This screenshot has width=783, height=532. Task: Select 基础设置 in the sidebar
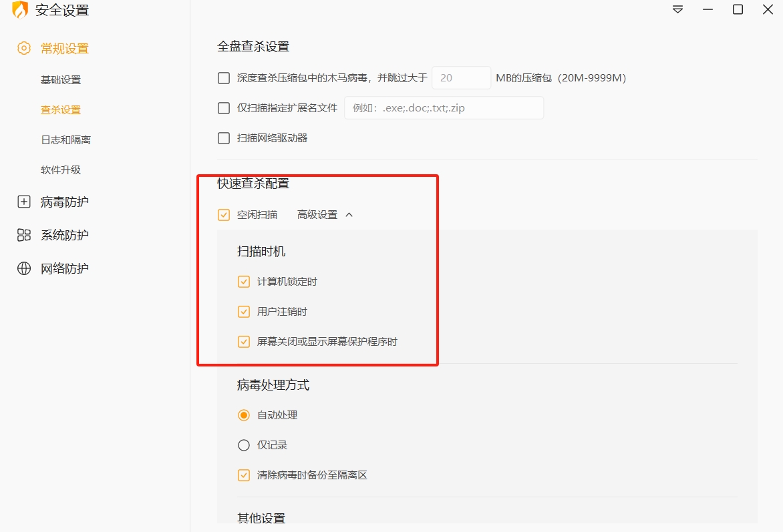[x=60, y=80]
